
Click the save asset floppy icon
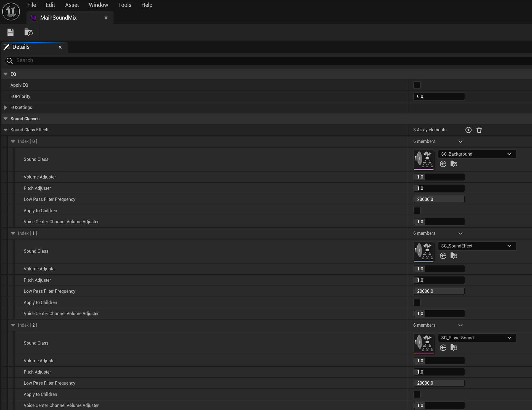point(10,32)
